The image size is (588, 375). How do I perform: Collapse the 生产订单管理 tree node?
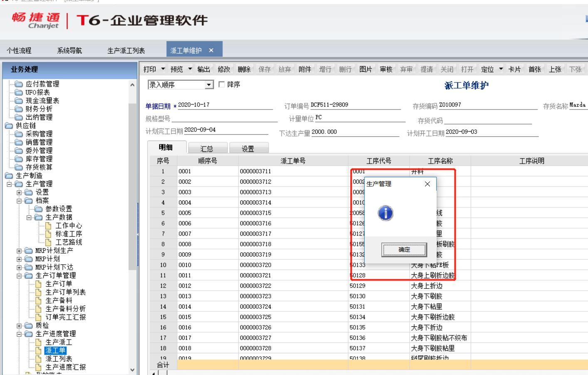[19, 276]
